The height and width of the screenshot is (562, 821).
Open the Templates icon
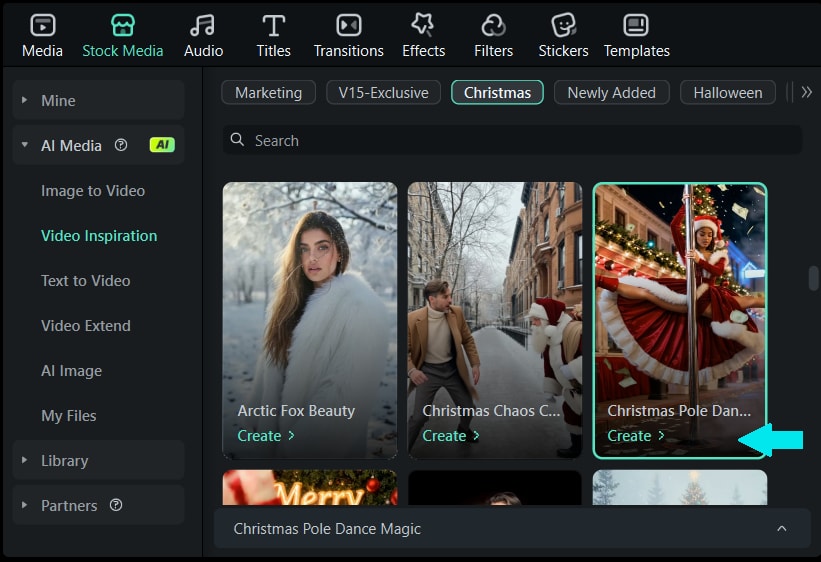[636, 25]
